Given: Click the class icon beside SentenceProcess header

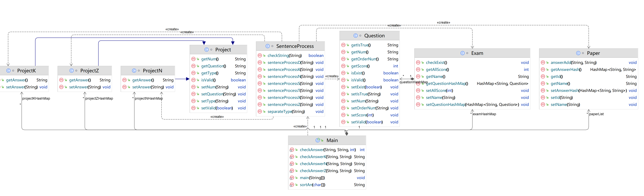Looking at the screenshot, I should tap(268, 46).
